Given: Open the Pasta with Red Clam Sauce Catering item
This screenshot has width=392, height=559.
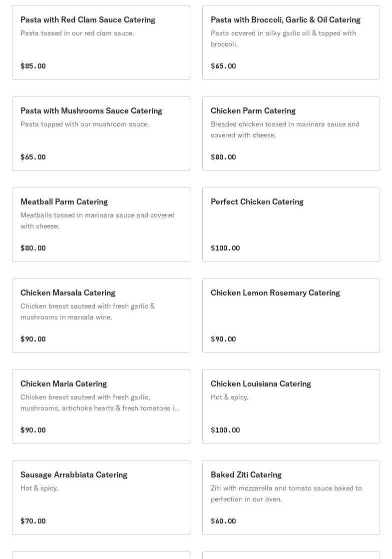Looking at the screenshot, I should click(101, 42).
